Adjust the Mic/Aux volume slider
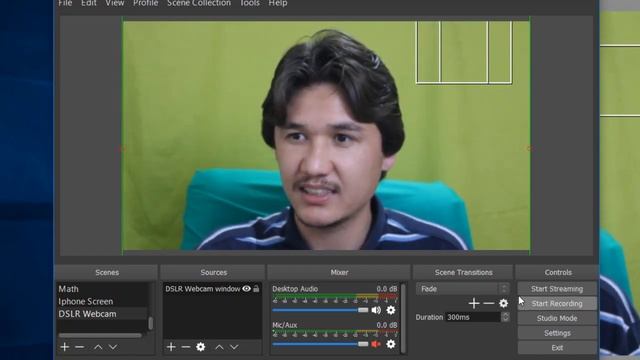The width and height of the screenshot is (640, 360). coord(320,344)
